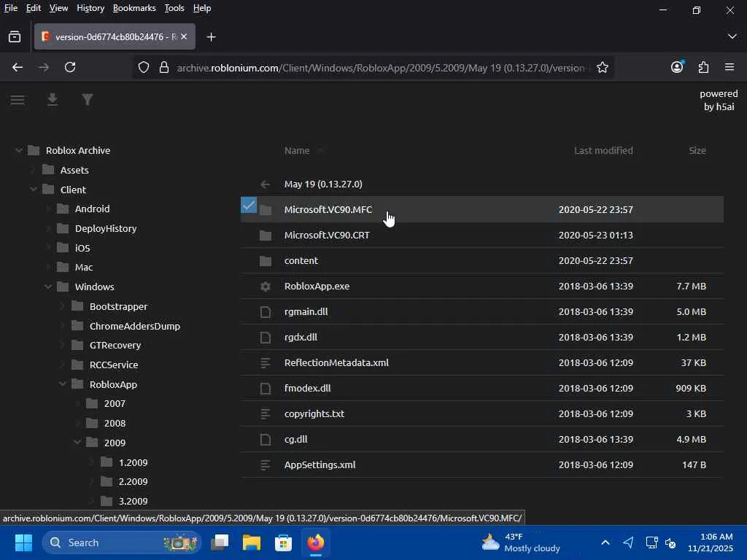
Task: Click the file icon beside fmodex.dll
Action: click(266, 389)
